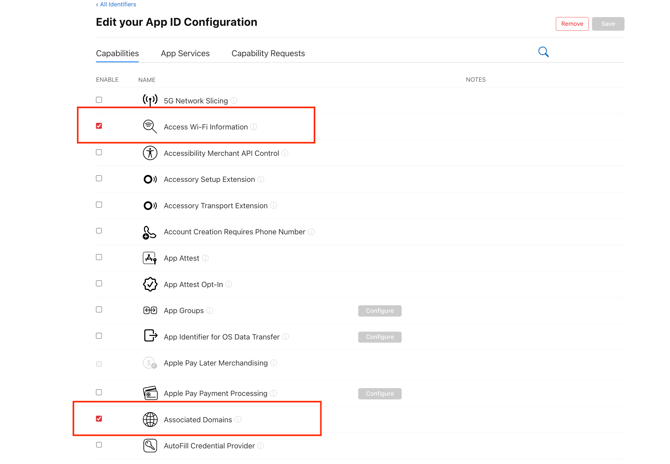Click the red Remove button
The height and width of the screenshot is (464, 670).
(x=572, y=23)
